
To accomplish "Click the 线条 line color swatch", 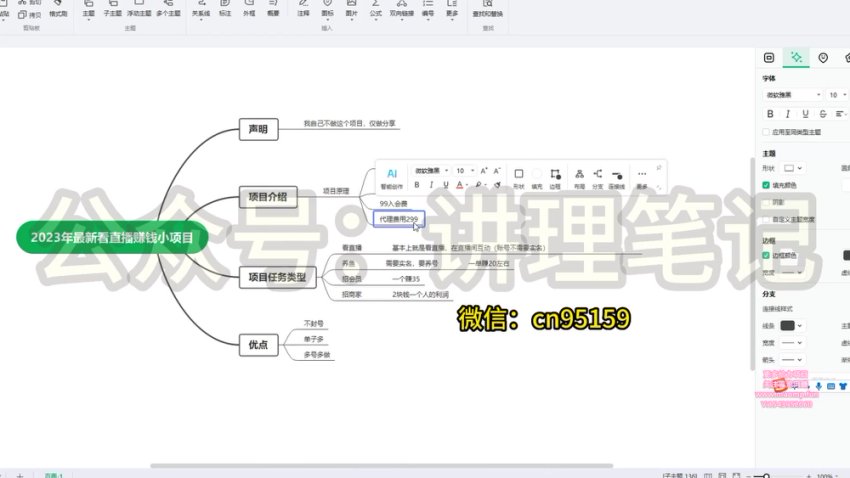I will tap(791, 326).
